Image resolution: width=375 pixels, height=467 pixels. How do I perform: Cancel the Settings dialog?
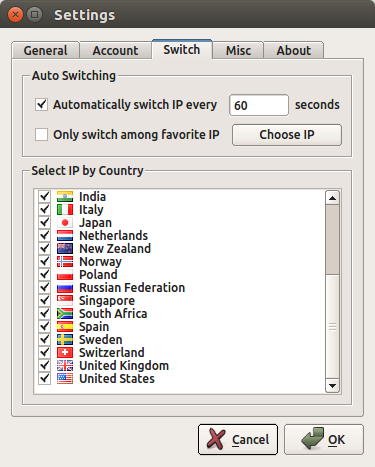tap(238, 439)
